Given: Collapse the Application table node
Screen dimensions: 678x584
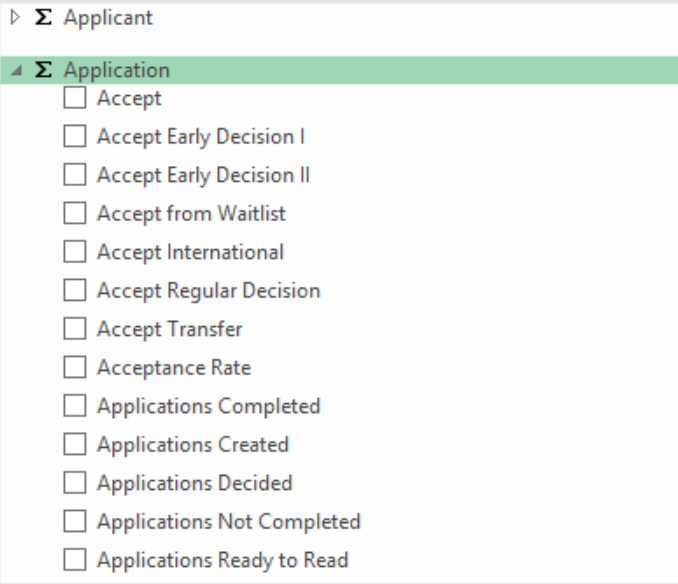Looking at the screenshot, I should [16, 70].
